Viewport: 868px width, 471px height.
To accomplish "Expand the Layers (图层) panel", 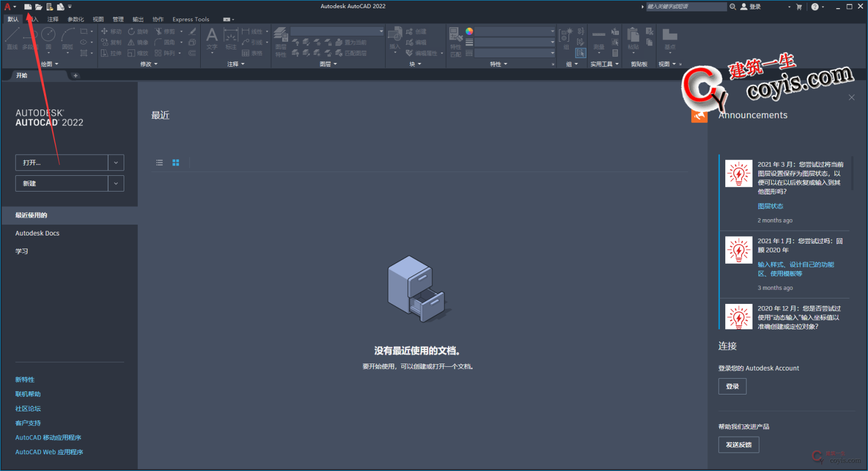I will [x=328, y=64].
